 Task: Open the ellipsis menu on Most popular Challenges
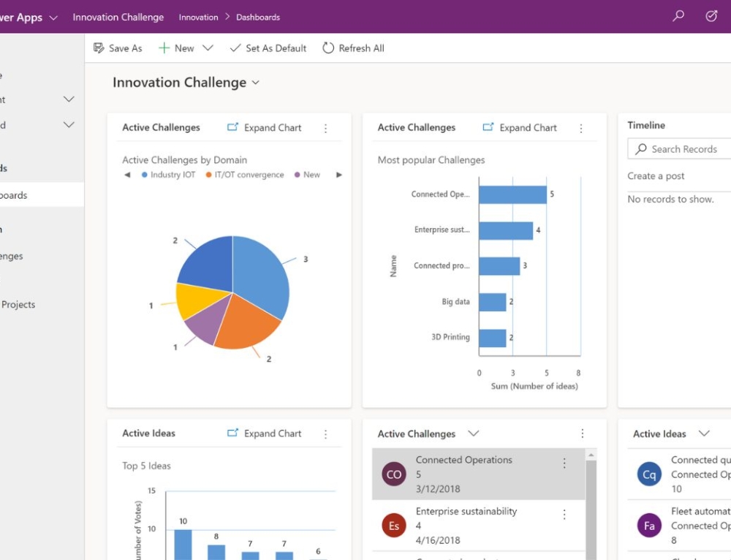582,128
